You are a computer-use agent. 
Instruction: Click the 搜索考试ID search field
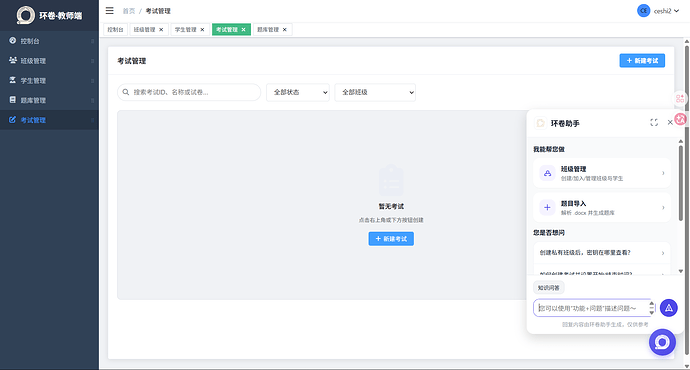click(189, 92)
